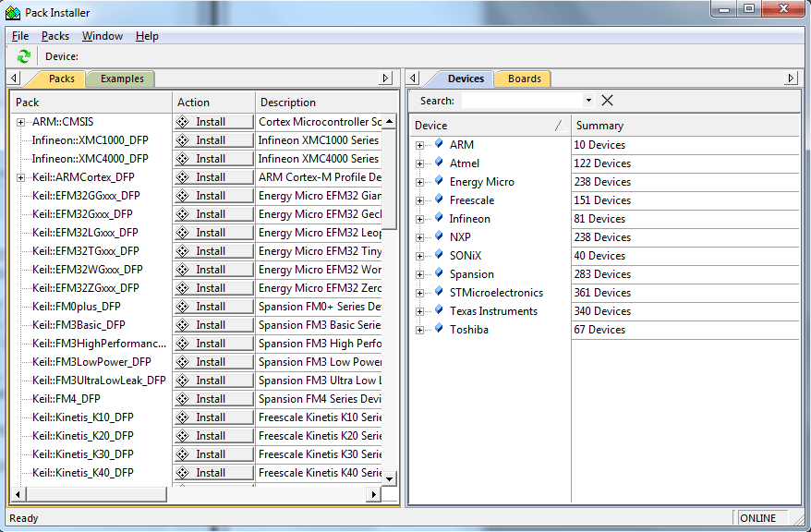The width and height of the screenshot is (811, 532).
Task: Click the right arrow of the Packs tab strip
Action: 385,79
